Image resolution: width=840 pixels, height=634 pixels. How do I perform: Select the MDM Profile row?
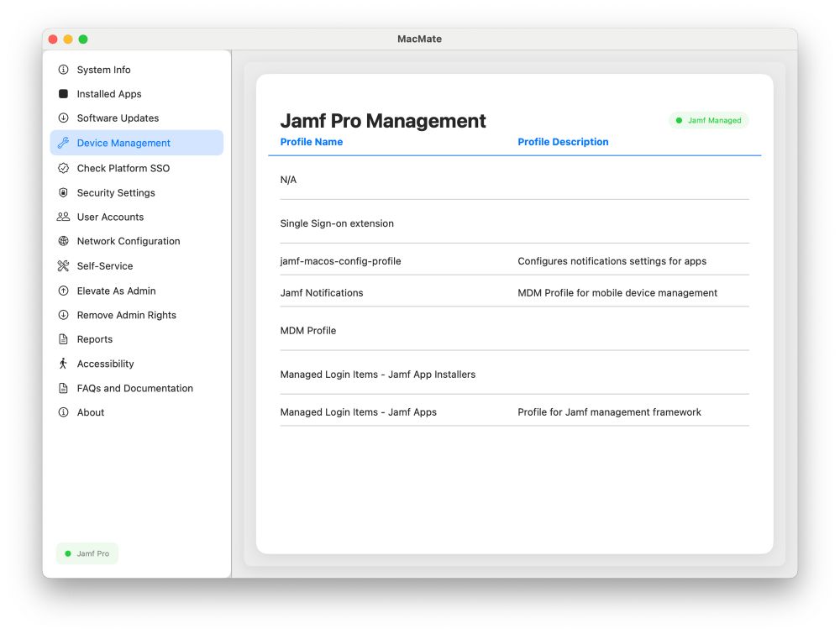tap(514, 331)
